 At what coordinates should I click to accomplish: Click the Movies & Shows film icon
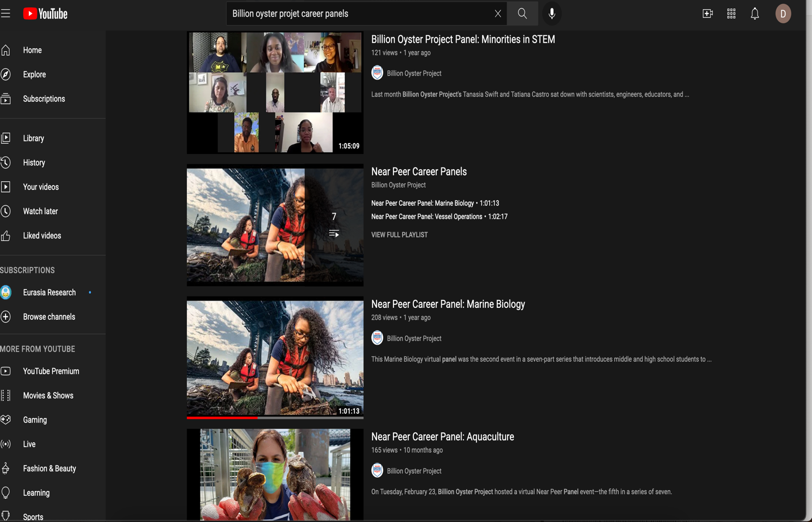[6, 396]
